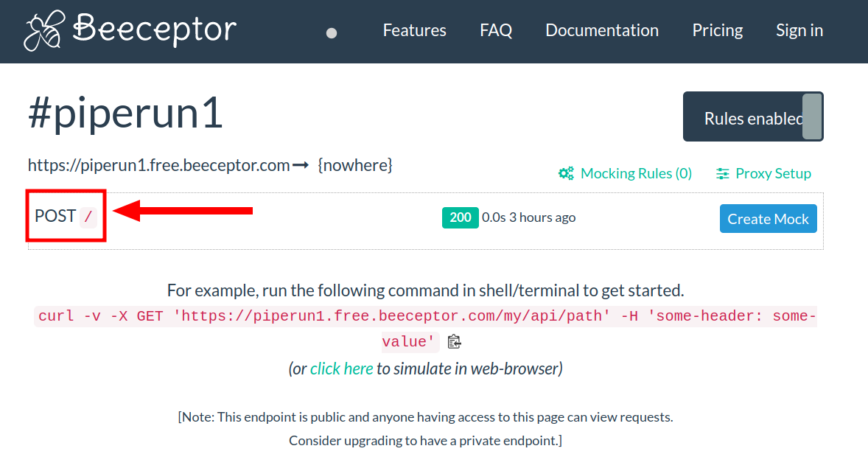Click the right arrow after endpoint URL
The width and height of the screenshot is (868, 457).
pyautogui.click(x=300, y=165)
